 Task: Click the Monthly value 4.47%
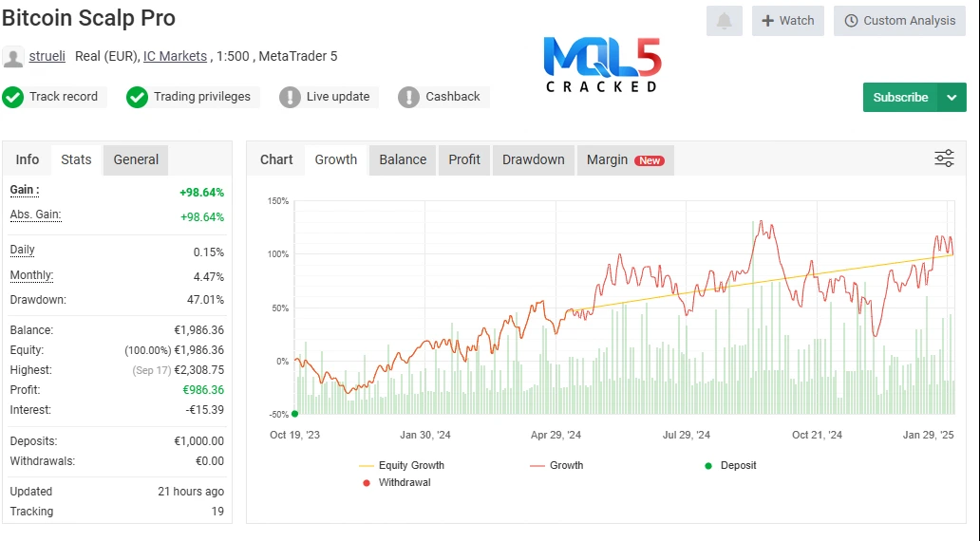coord(209,277)
